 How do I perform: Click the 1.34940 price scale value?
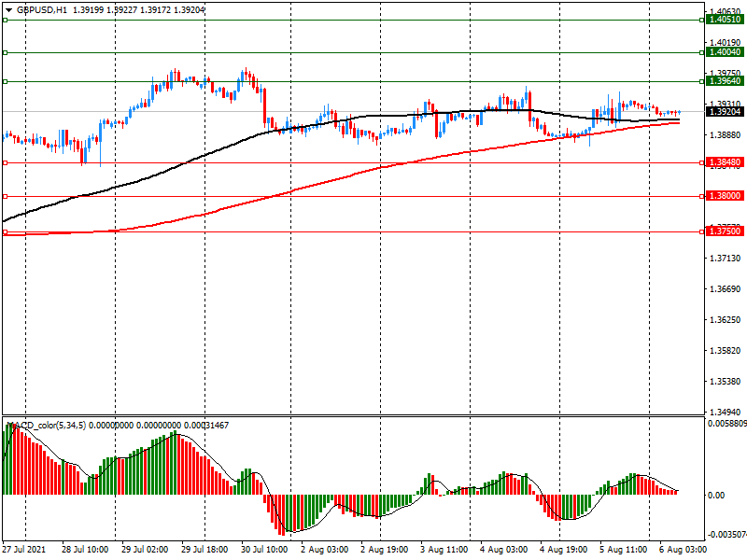point(726,412)
